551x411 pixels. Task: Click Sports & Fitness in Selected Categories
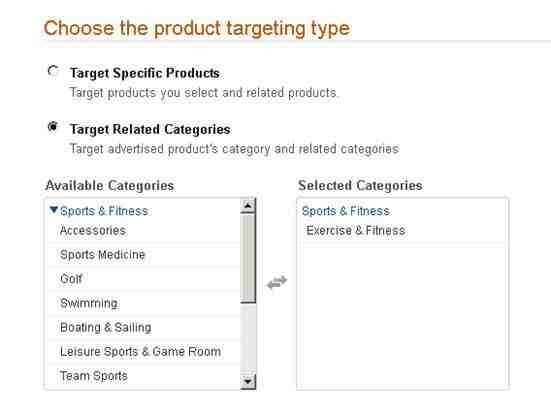[346, 211]
